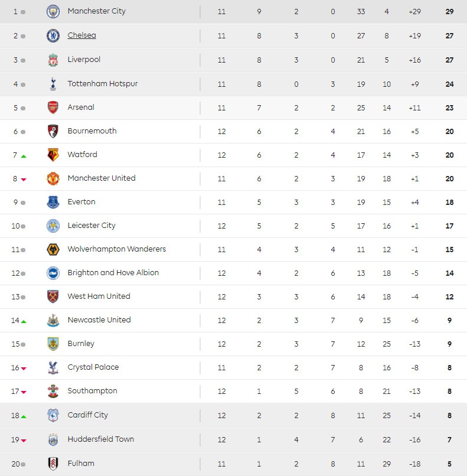Screen dimensions: 467x476
Task: Click Everton's points total of 18
Action: (449, 202)
